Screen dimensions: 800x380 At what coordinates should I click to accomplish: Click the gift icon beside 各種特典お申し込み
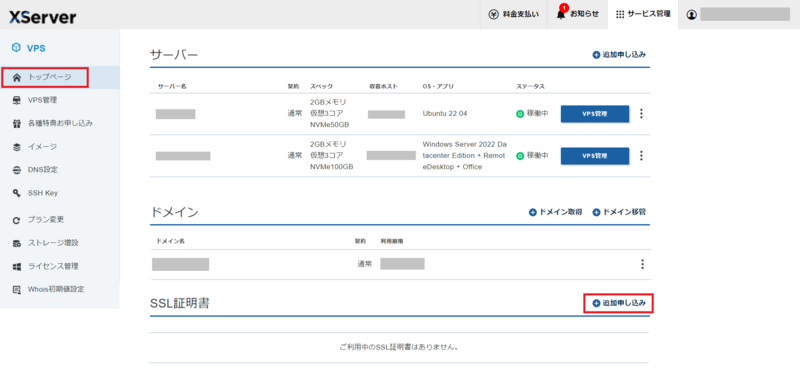[16, 123]
